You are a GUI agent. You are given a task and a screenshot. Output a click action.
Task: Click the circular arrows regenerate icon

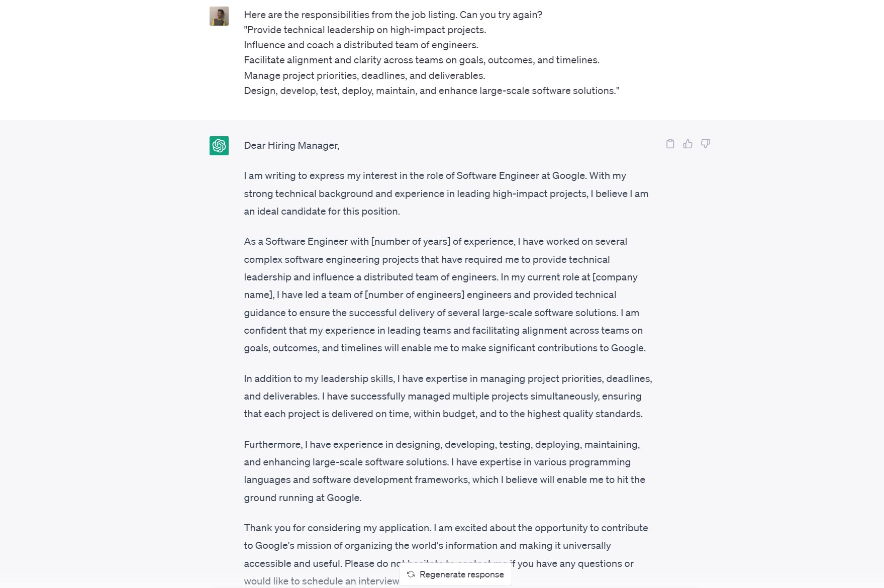point(411,574)
